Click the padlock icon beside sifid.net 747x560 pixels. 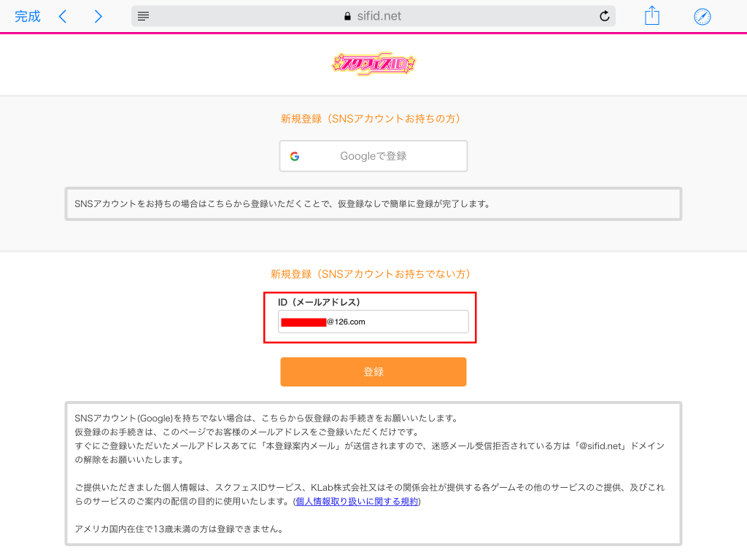(347, 16)
